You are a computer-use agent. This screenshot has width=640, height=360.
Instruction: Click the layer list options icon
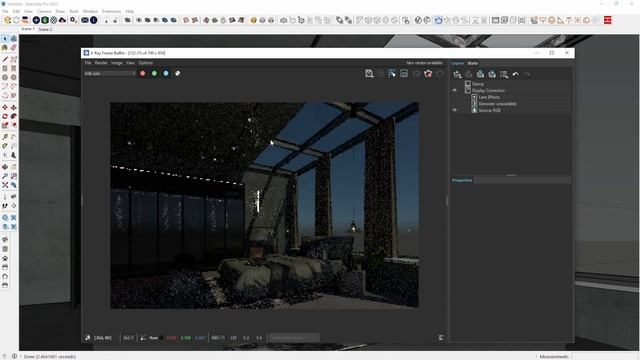[x=504, y=74]
